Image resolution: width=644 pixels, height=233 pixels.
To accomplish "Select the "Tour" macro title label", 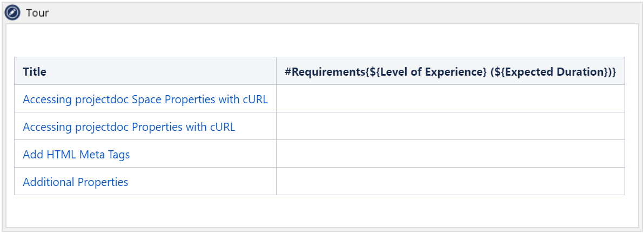I will [37, 13].
